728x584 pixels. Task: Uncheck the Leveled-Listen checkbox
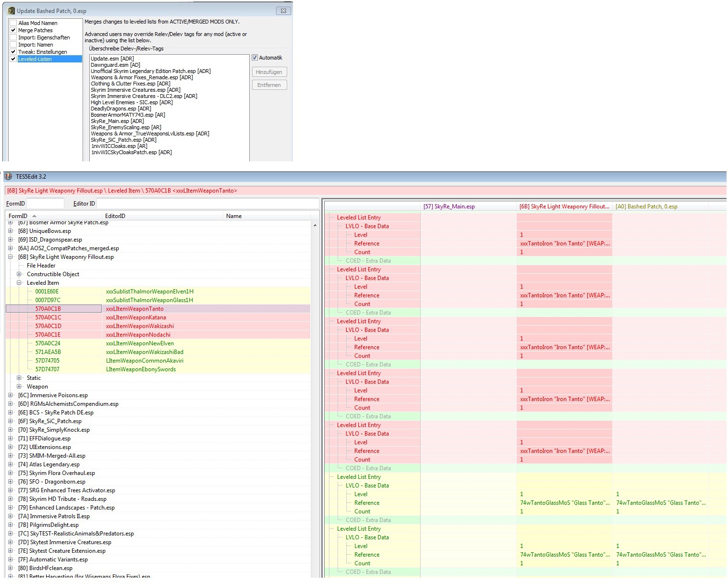point(13,59)
